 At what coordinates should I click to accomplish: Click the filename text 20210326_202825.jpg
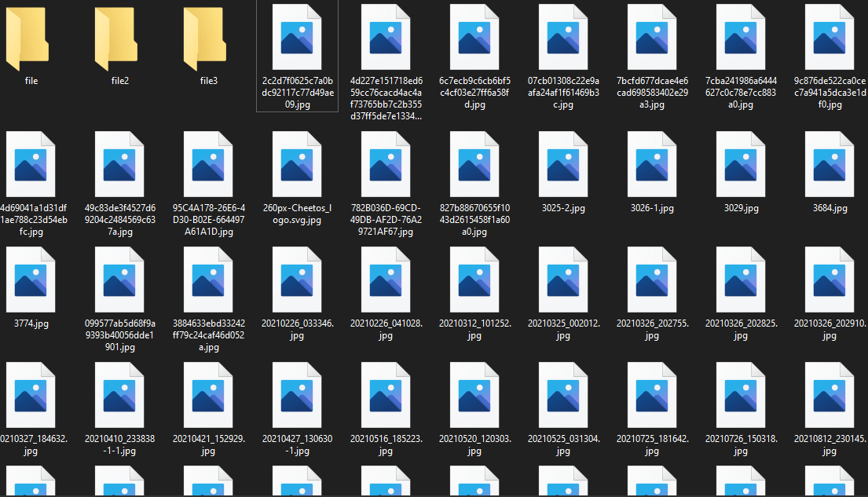741,329
